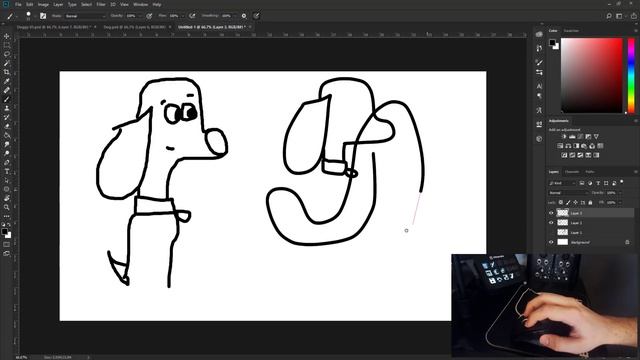Select the Hand tool
Screen dimensions: 640x360
pos(7,198)
